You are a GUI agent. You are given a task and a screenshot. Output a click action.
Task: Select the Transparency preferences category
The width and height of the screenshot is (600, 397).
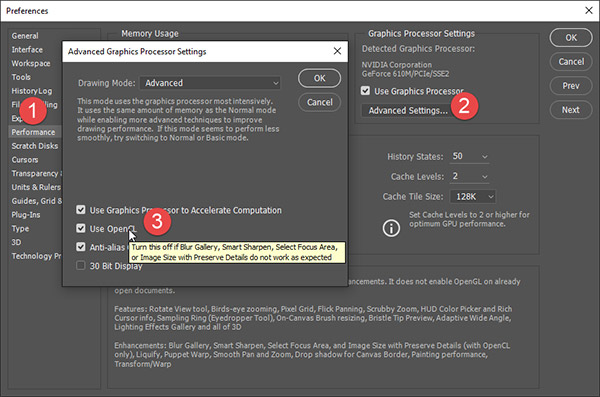[36, 173]
